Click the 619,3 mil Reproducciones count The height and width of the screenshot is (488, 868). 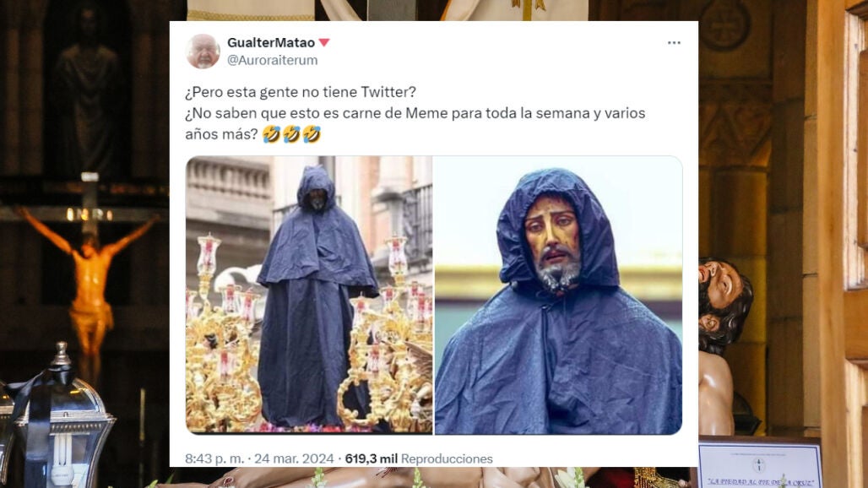tap(419, 458)
